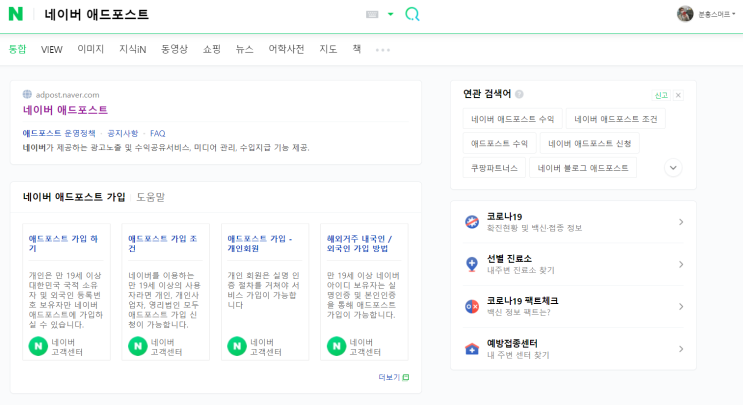Open 해외거주 내국인 / 외국인 가입 방법 card
This screenshot has width=743, height=405.
tap(360, 243)
